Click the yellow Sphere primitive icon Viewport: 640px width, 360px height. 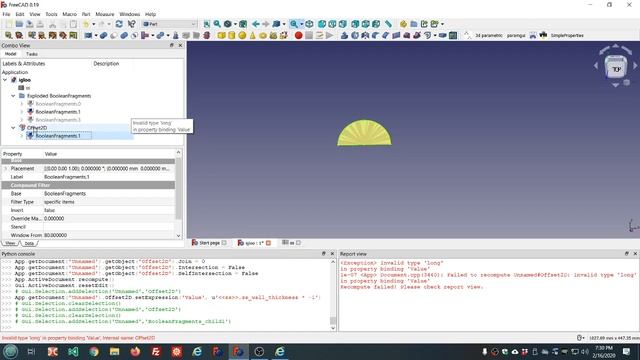point(242,36)
